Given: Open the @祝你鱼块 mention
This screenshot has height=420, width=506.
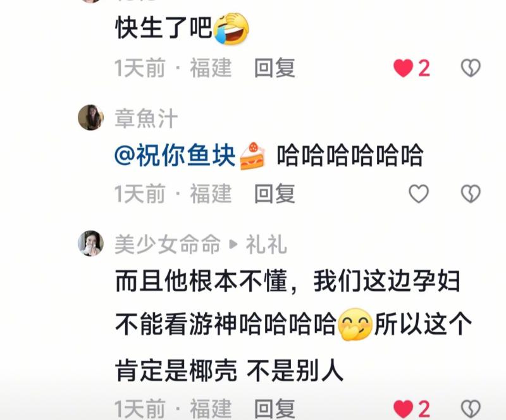Looking at the screenshot, I should [175, 155].
